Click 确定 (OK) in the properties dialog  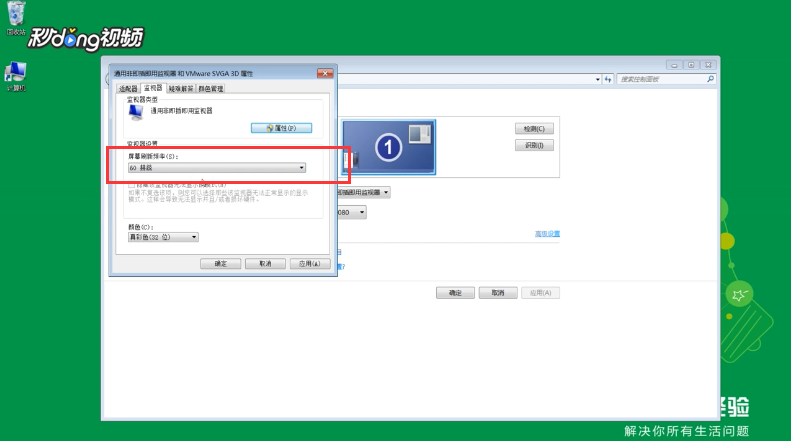point(220,264)
